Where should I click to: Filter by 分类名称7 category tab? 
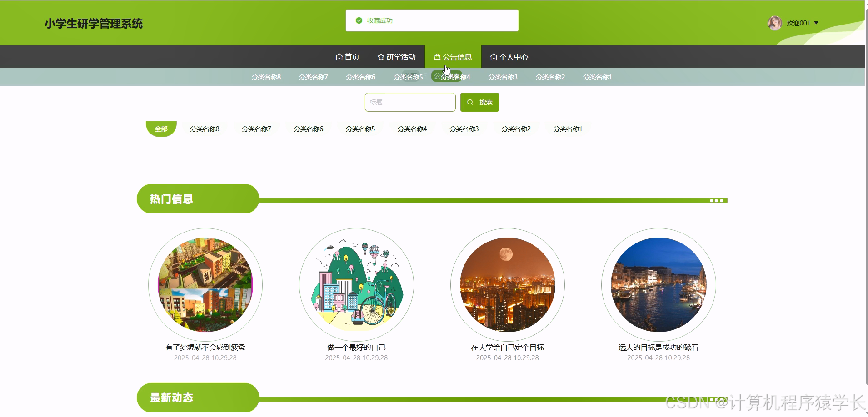257,129
